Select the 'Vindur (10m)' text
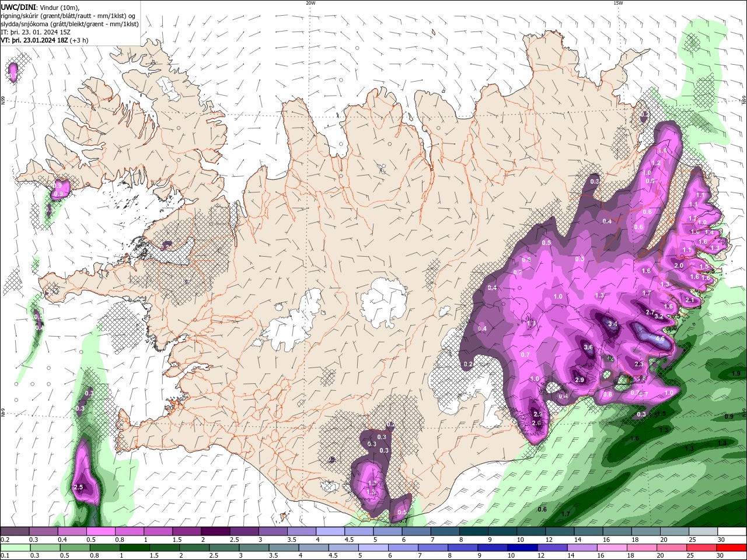This screenshot has height=560, width=747. tap(58, 7)
